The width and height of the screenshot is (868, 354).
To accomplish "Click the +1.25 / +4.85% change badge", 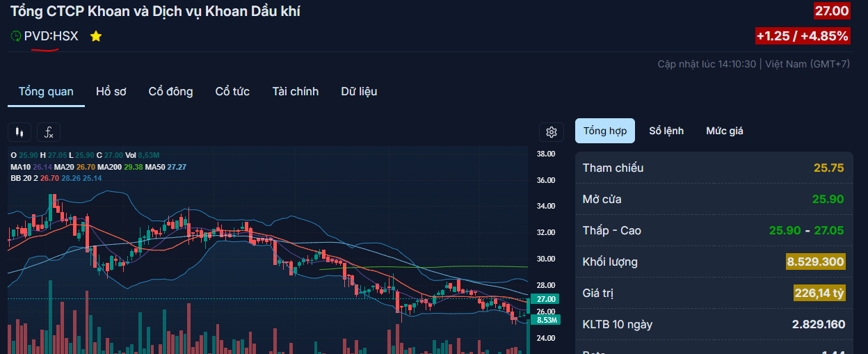I will tap(803, 36).
